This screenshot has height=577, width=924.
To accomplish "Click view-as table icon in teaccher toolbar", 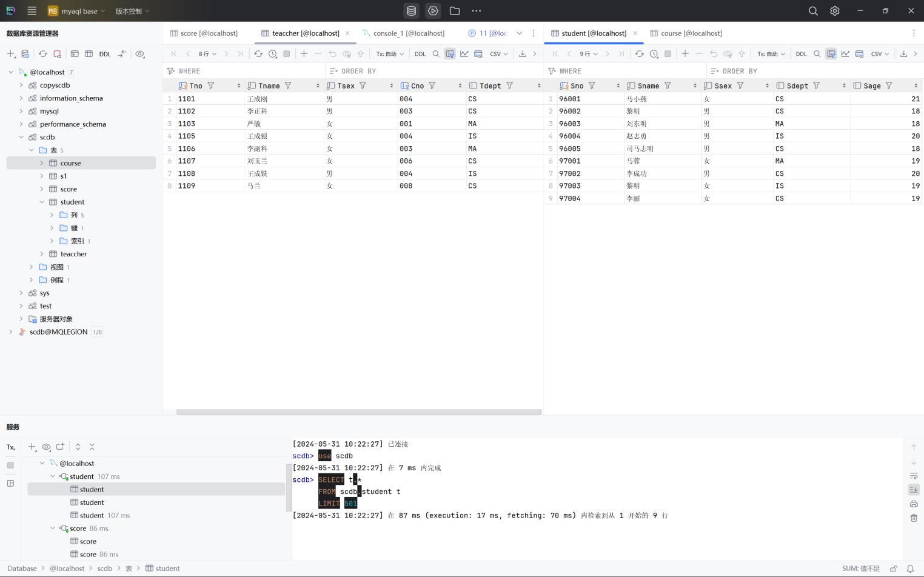I will [x=478, y=54].
